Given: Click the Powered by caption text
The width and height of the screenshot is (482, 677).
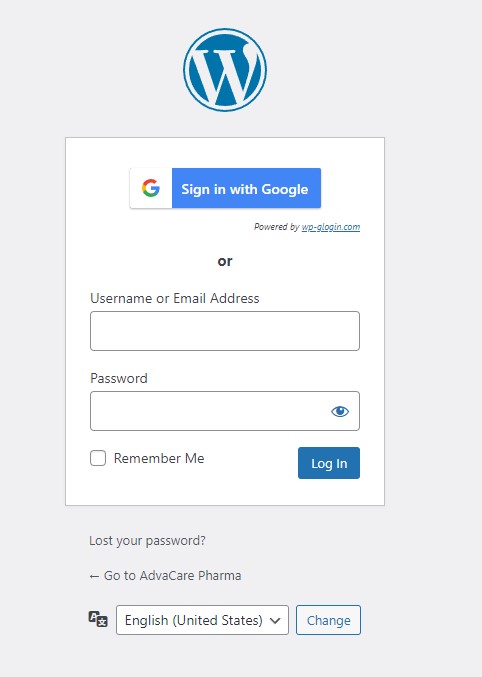Looking at the screenshot, I should coord(276,227).
